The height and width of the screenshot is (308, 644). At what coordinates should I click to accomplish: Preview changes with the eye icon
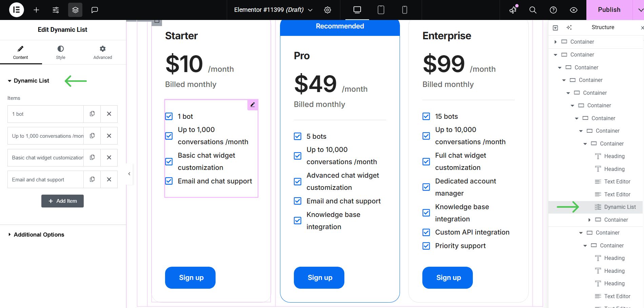[573, 10]
